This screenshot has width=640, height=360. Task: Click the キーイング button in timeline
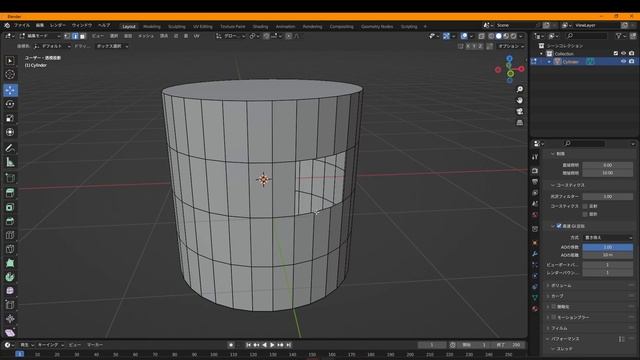50,345
